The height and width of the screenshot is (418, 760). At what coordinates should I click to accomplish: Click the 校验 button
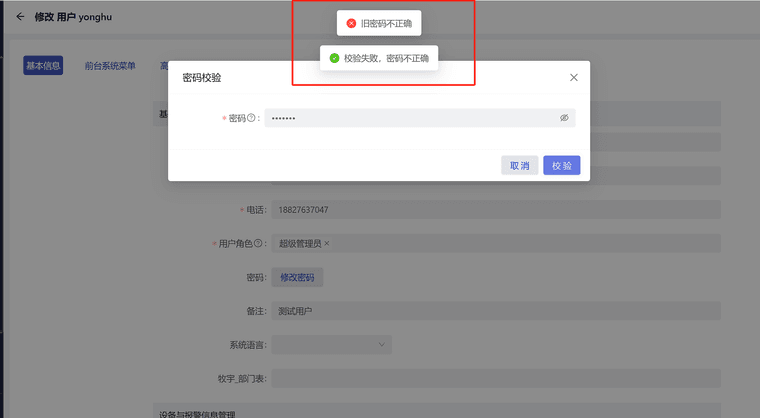pyautogui.click(x=562, y=165)
